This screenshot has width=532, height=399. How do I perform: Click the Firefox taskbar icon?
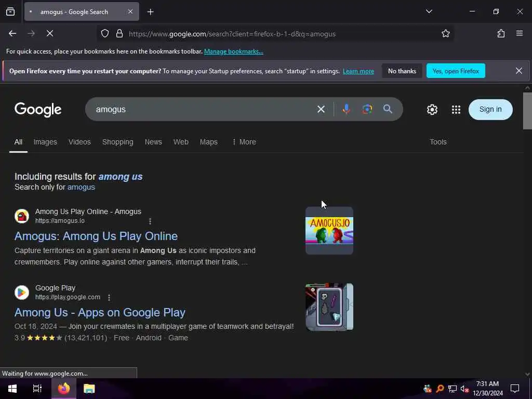pos(64,389)
